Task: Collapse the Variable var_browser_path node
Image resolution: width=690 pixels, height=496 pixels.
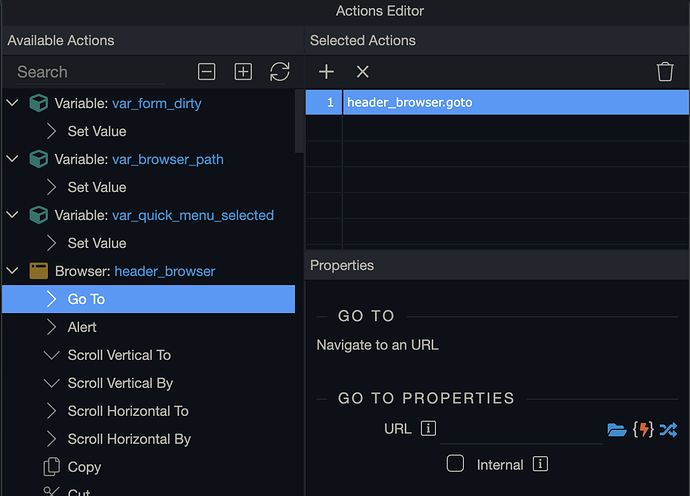Action: coord(13,159)
